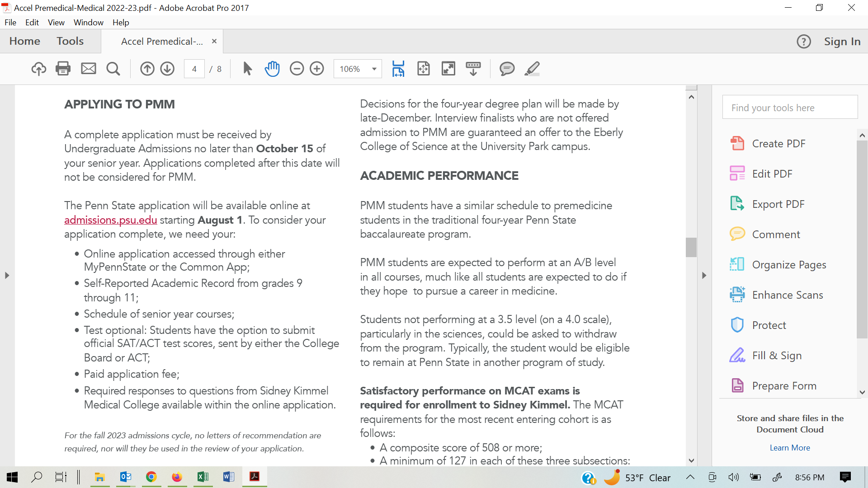Go to previous page arrow
Viewport: 868px width, 488px height.
click(147, 69)
